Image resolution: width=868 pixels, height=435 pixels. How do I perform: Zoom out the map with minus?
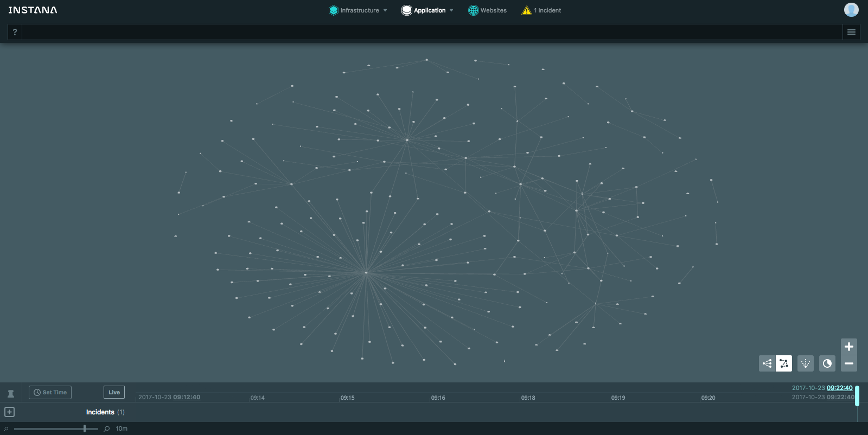tap(849, 363)
